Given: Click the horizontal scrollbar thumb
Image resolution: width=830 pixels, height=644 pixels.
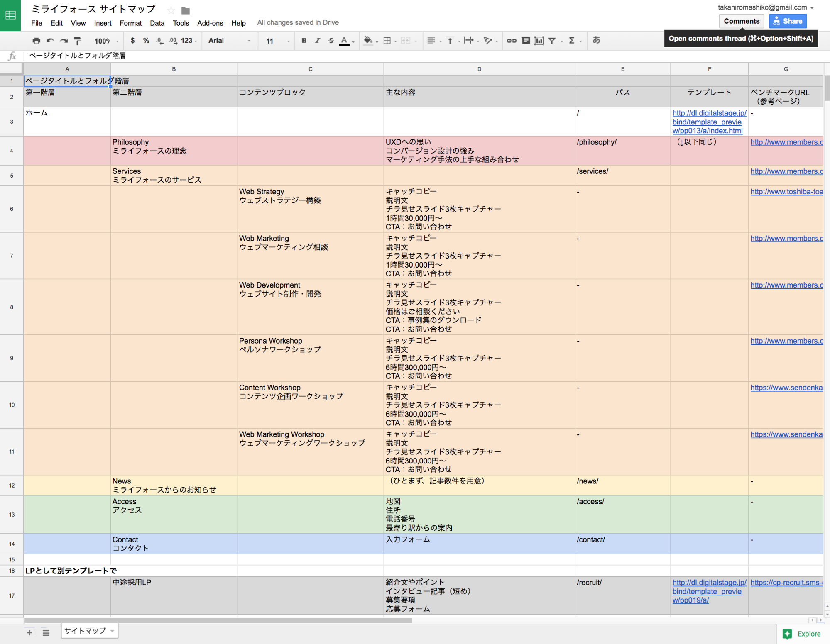Looking at the screenshot, I should pos(218,620).
